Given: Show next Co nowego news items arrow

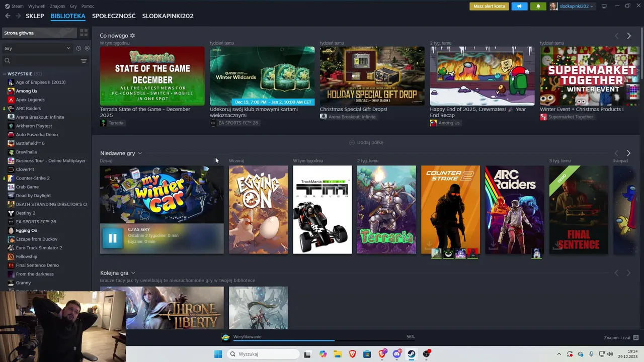Looking at the screenshot, I should click(x=628, y=36).
